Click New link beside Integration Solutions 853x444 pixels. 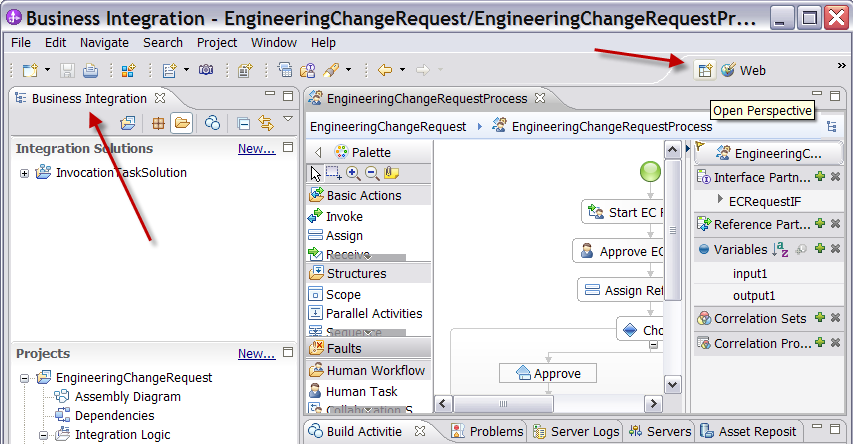pyautogui.click(x=256, y=149)
